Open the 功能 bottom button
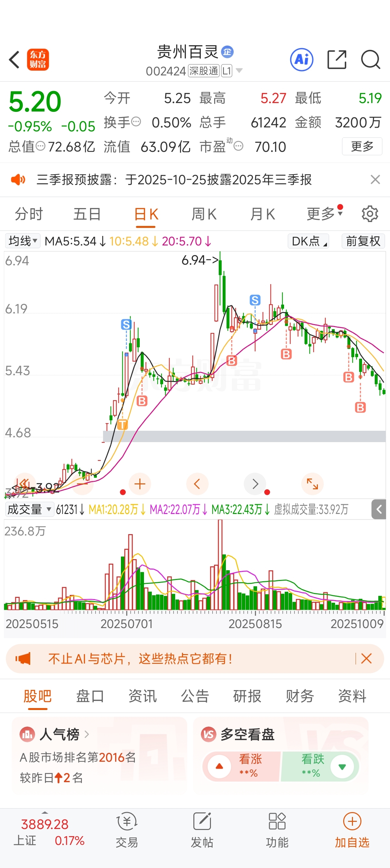The height and width of the screenshot is (868, 390). pyautogui.click(x=277, y=830)
